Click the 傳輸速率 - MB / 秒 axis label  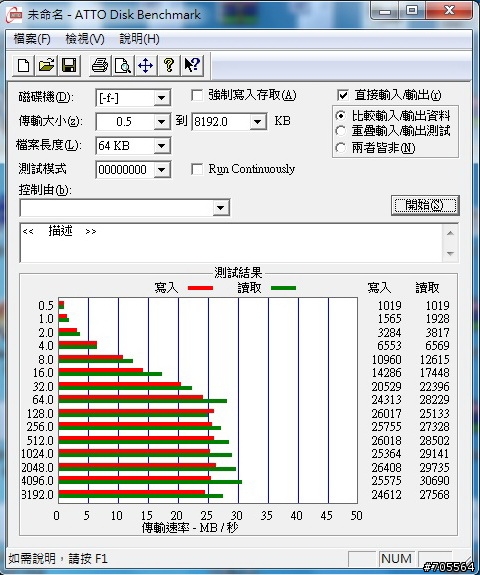point(190,528)
